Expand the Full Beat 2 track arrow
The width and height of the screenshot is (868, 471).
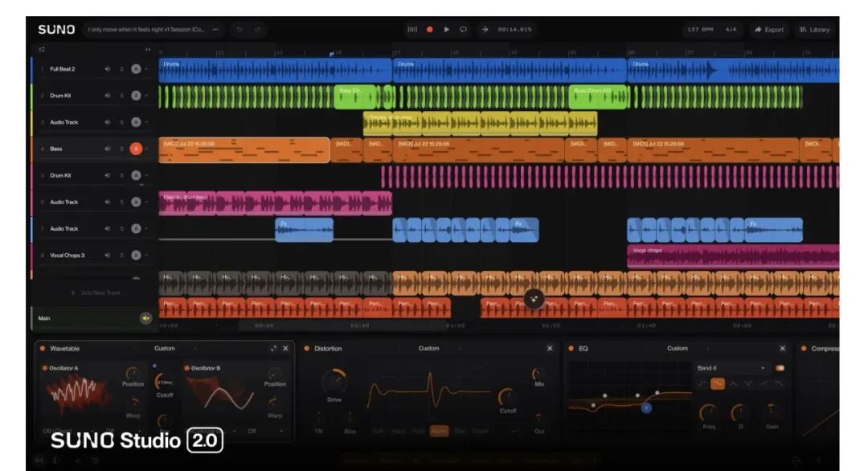[147, 69]
